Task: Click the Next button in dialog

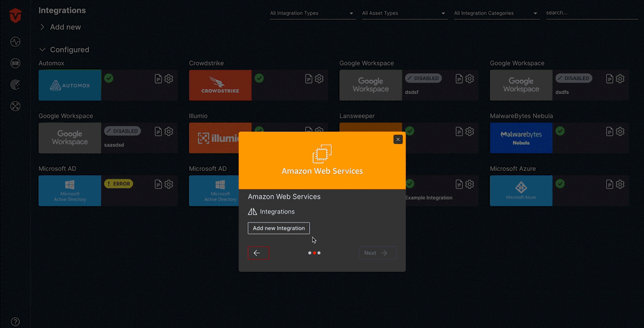Action: click(x=378, y=253)
